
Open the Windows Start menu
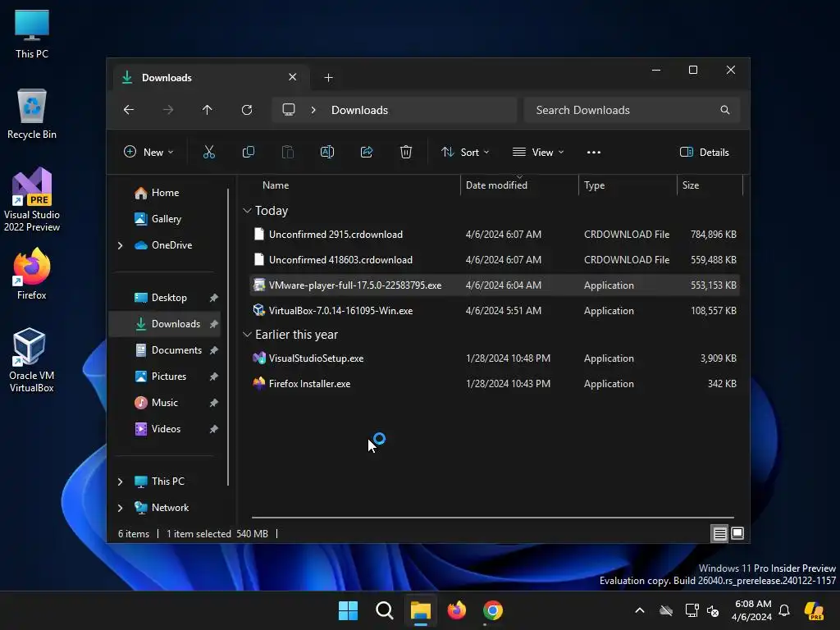click(348, 610)
